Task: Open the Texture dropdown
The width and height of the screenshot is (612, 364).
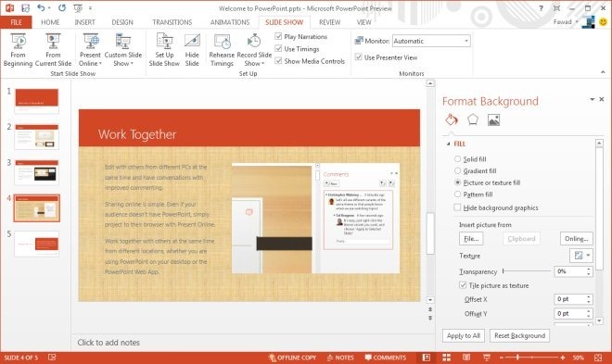Action: [x=581, y=256]
